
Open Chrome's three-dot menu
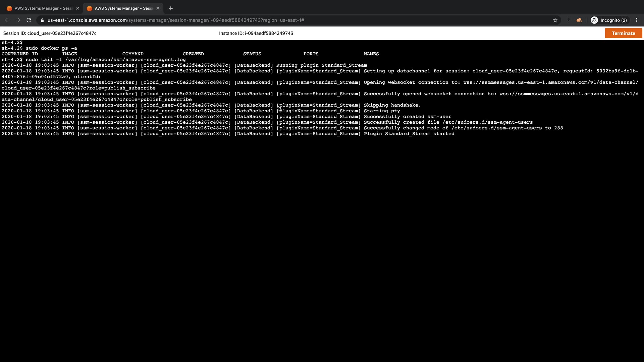point(637,20)
